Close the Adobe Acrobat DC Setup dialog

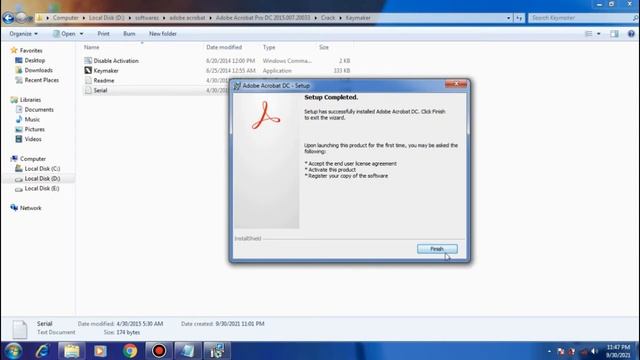coord(456,84)
